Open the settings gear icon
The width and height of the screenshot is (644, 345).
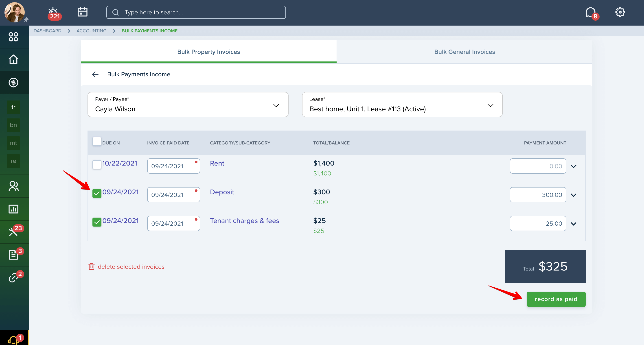pos(620,12)
